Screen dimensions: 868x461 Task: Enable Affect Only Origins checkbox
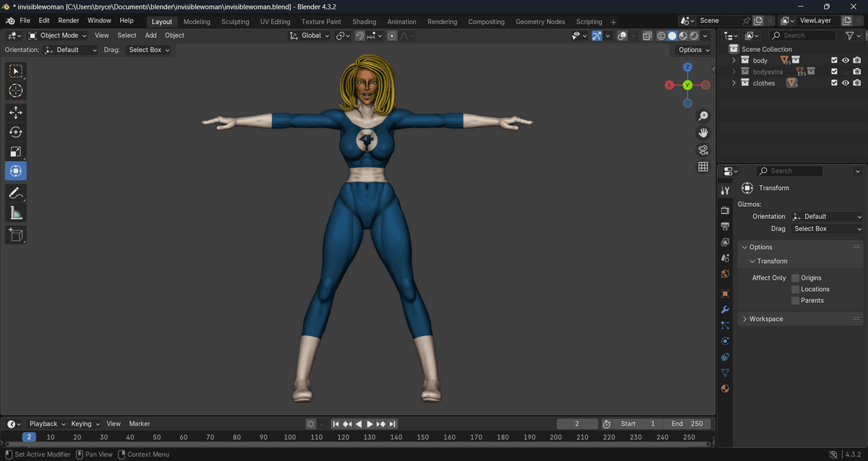(795, 278)
